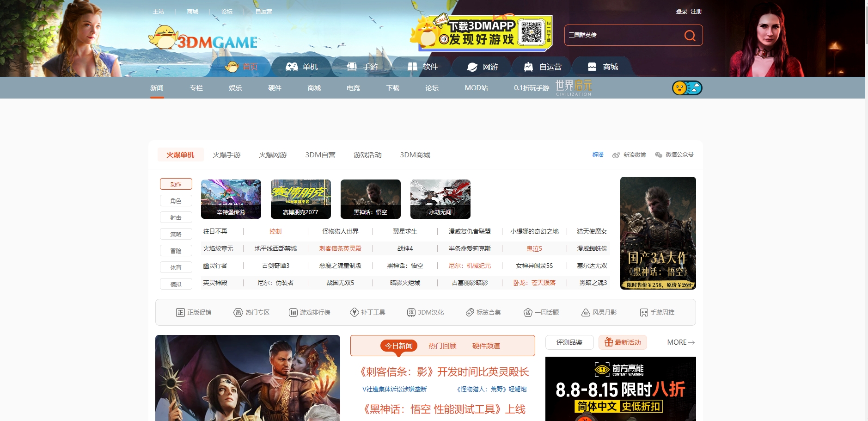Image resolution: width=868 pixels, height=421 pixels.
Task: Switch to 火爆单机 tab
Action: point(180,155)
